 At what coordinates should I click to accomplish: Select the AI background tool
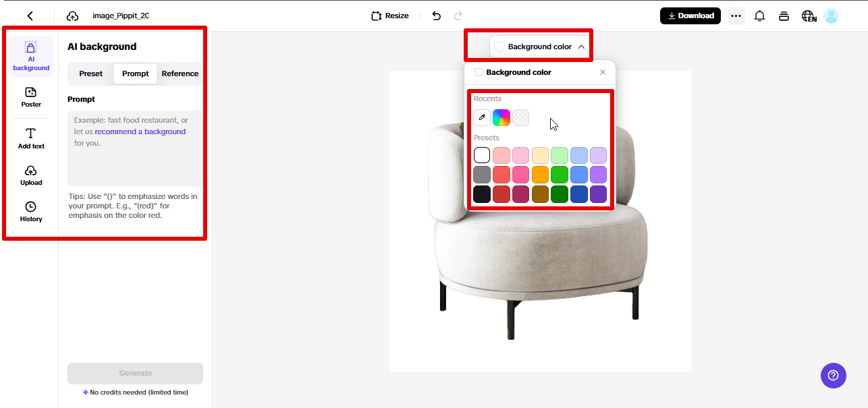[31, 56]
